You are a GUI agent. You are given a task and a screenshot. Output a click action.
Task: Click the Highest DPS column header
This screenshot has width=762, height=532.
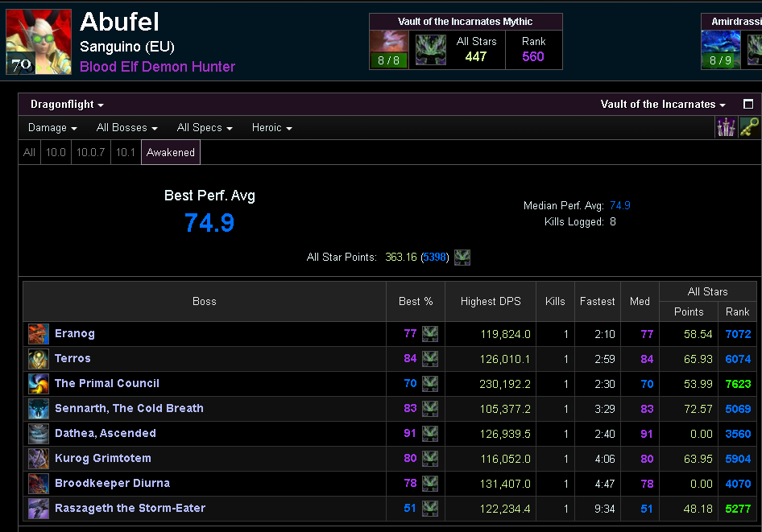click(x=491, y=302)
